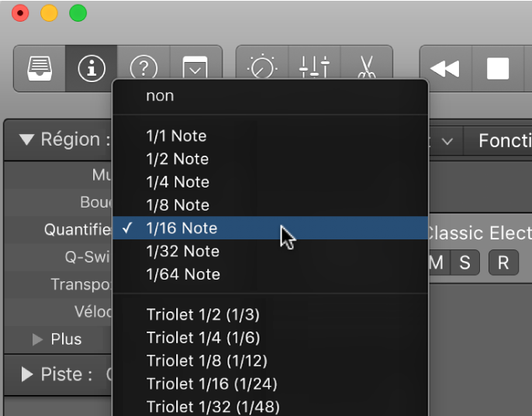
Task: Toggle the Toolbar display button
Action: point(195,67)
